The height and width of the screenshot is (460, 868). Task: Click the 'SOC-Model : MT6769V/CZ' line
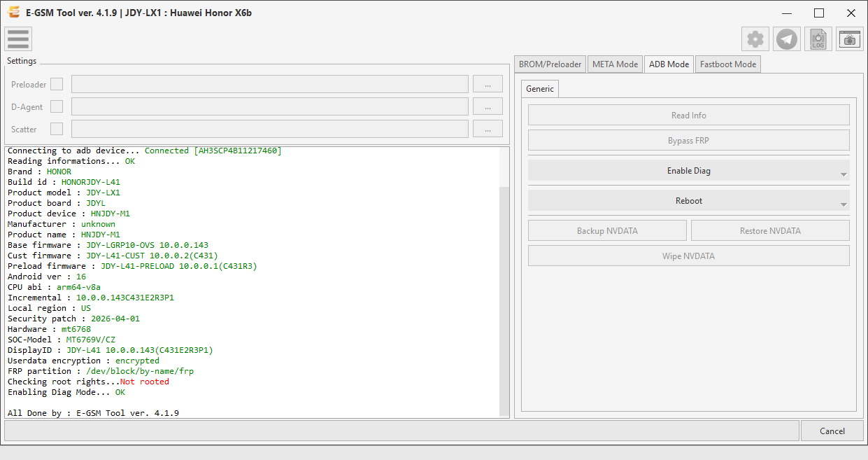pyautogui.click(x=62, y=340)
